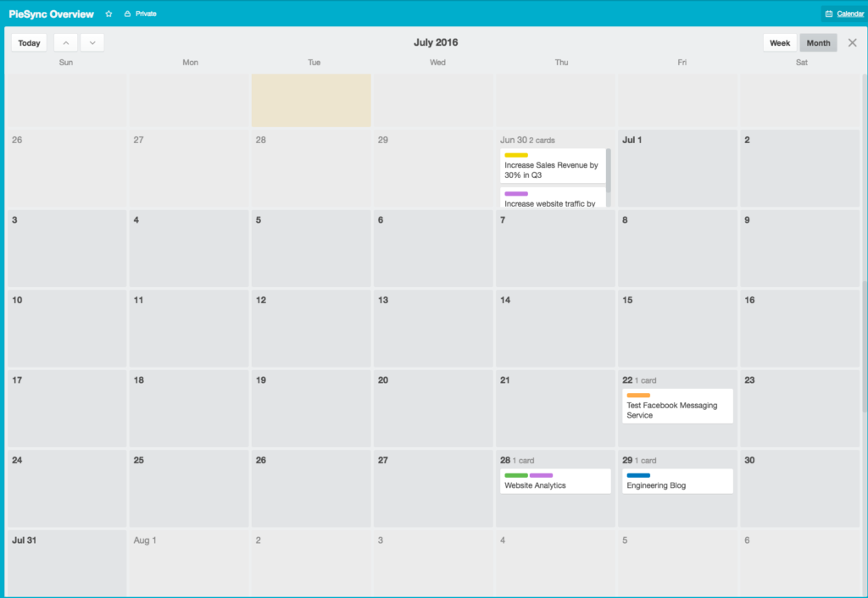Select the day cell for July 10
Viewport: 868px width, 598px height.
[67, 329]
